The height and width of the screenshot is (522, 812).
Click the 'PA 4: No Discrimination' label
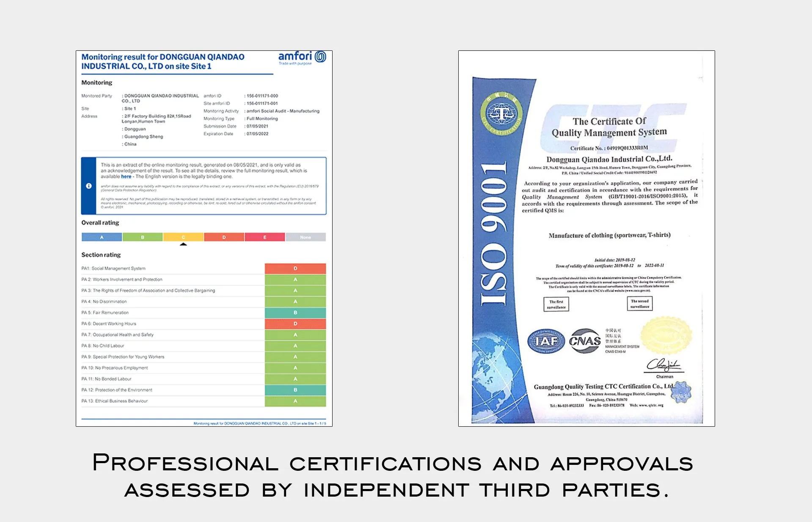(x=104, y=301)
